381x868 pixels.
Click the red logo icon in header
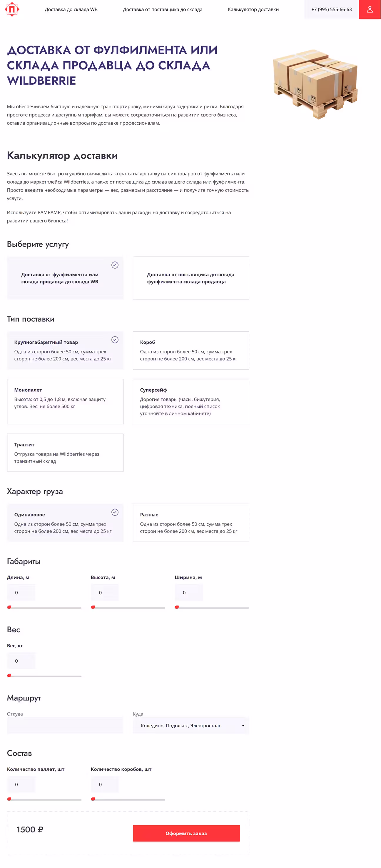[x=12, y=9]
